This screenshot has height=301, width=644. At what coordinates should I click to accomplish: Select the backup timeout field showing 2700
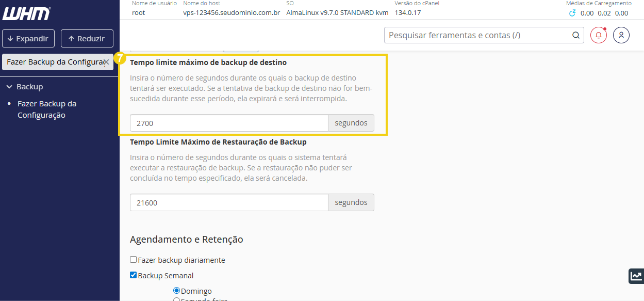click(x=228, y=123)
